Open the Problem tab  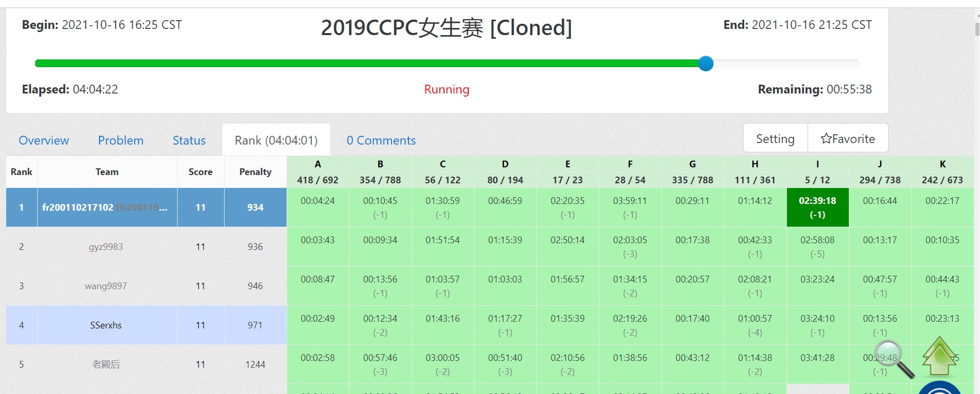pyautogui.click(x=121, y=140)
